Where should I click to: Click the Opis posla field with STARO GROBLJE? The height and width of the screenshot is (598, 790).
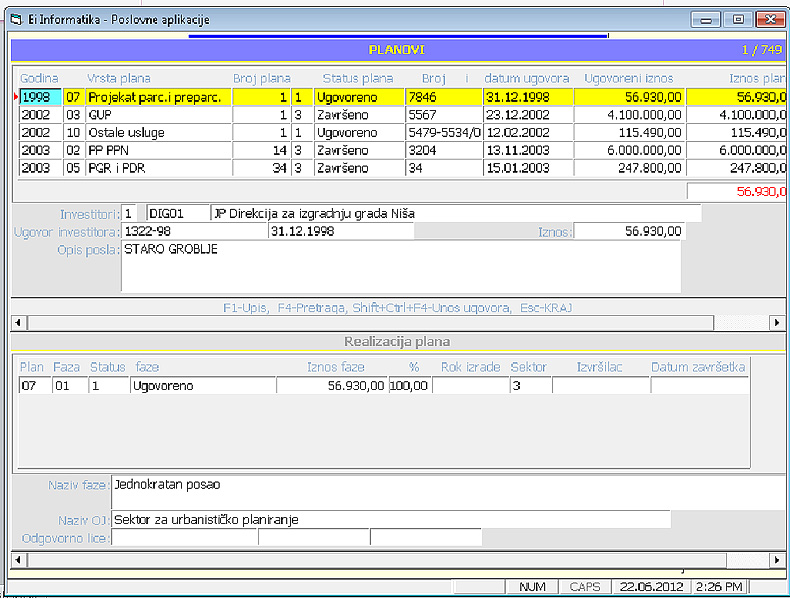pos(400,266)
